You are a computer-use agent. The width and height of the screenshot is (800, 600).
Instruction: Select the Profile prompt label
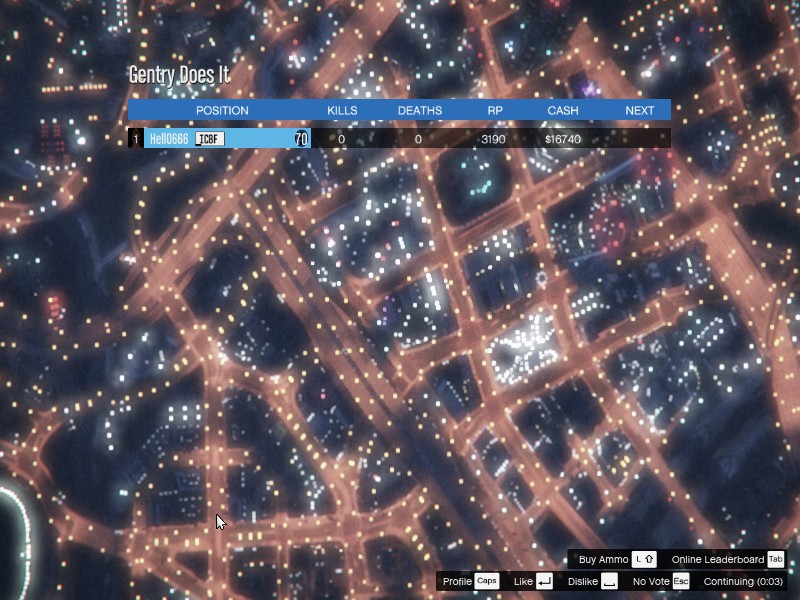[457, 581]
